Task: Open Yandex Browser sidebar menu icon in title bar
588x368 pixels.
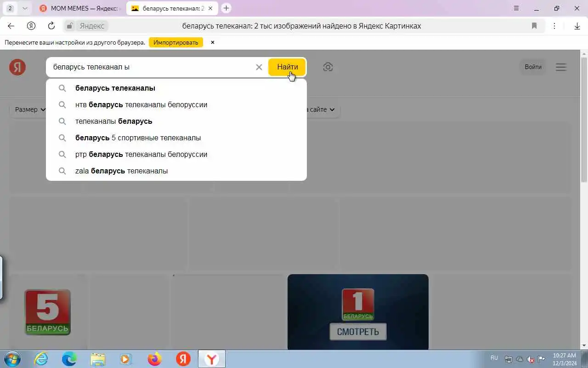Action: click(516, 8)
